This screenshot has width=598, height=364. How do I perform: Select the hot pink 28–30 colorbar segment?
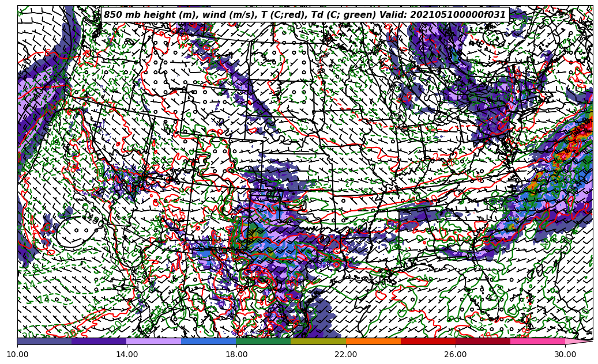(537, 341)
